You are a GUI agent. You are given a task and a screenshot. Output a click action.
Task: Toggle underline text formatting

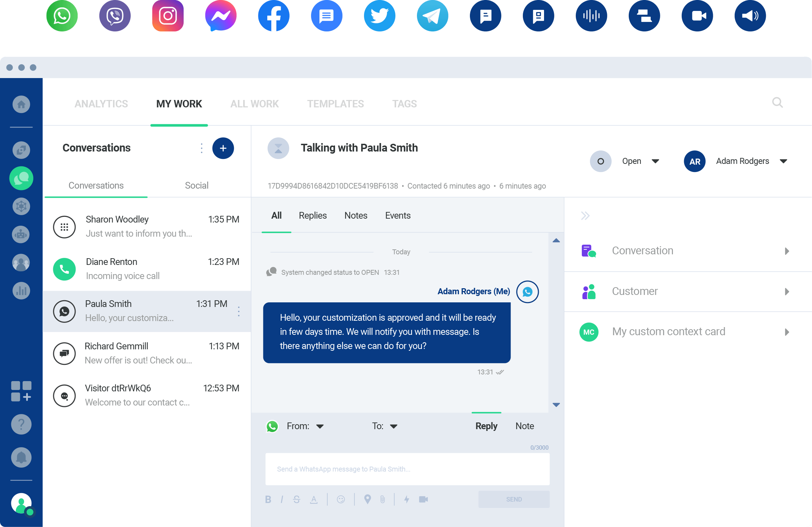click(314, 499)
